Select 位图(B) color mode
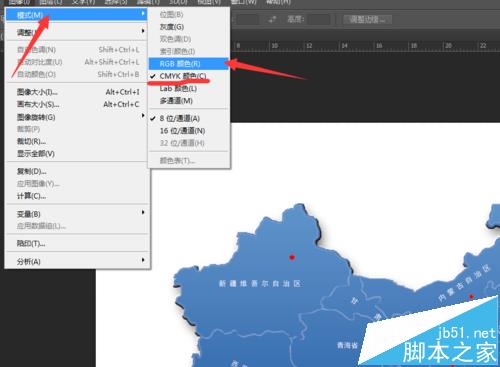Screen dimensions: 500x367 [x=189, y=14]
